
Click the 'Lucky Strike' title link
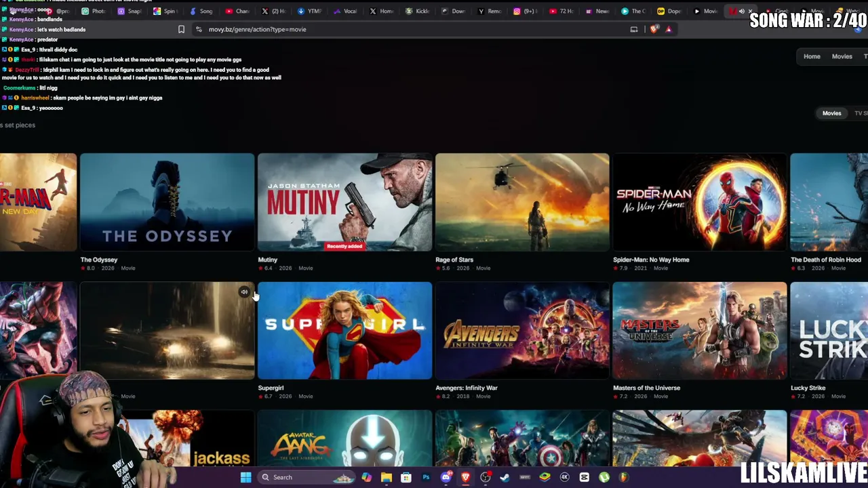[x=808, y=388]
